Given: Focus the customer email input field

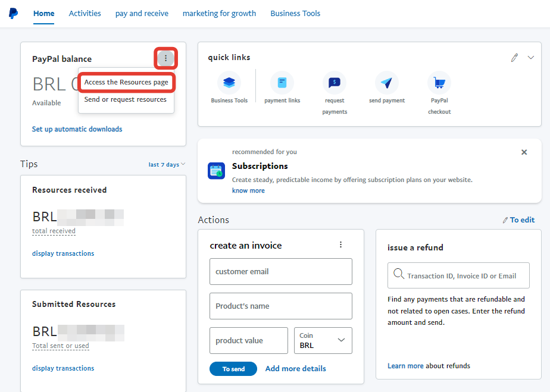Looking at the screenshot, I should coord(281,272).
